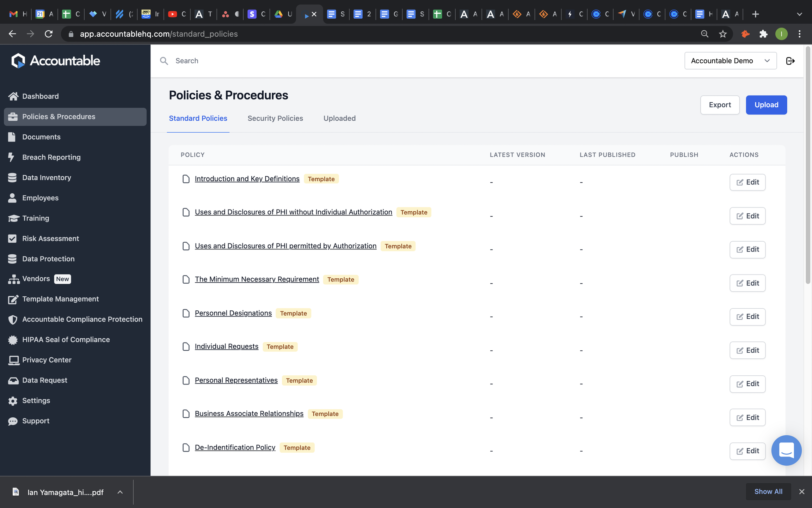Switch to the Security Policies tab
812x508 pixels.
coord(275,119)
